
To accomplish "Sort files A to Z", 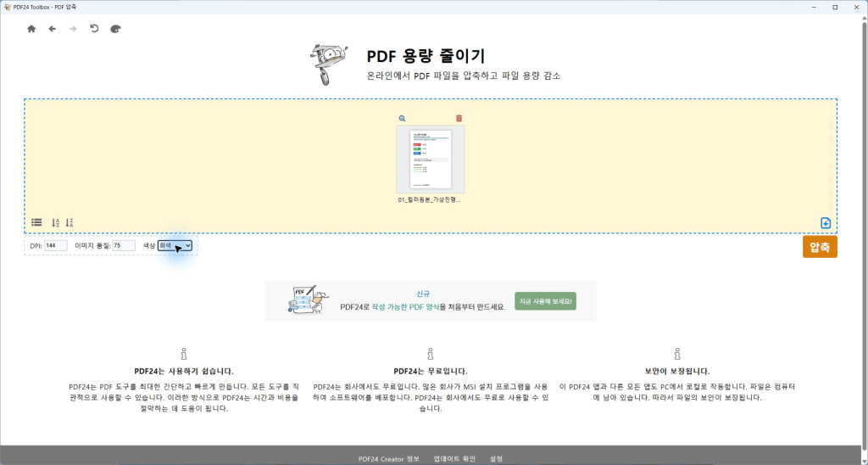I will [x=55, y=223].
